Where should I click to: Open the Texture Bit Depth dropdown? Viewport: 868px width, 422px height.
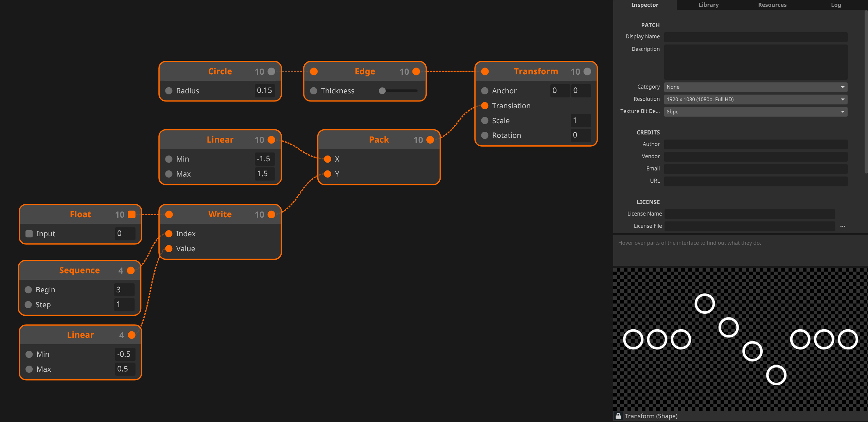pyautogui.click(x=756, y=111)
